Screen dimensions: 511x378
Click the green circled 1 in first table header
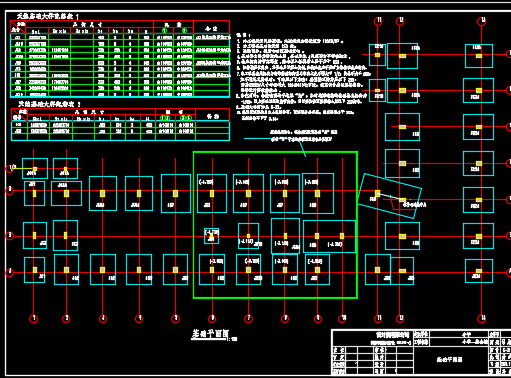pos(164,31)
